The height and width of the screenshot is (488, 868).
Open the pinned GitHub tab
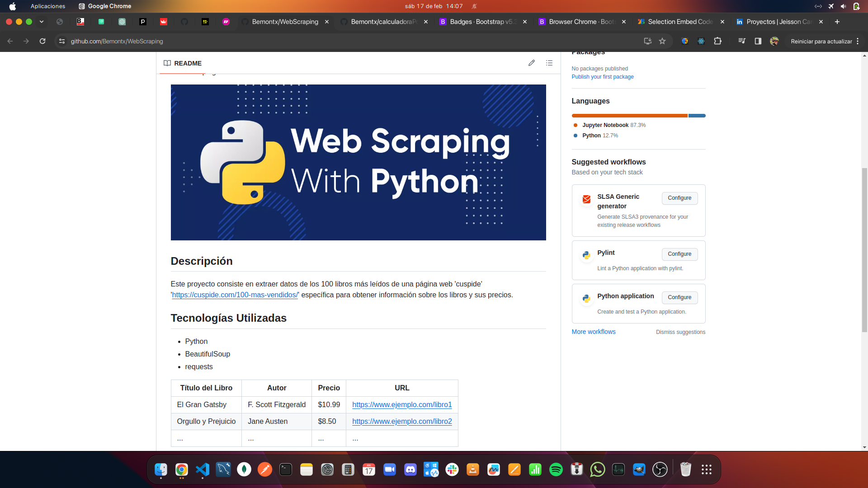pyautogui.click(x=184, y=22)
